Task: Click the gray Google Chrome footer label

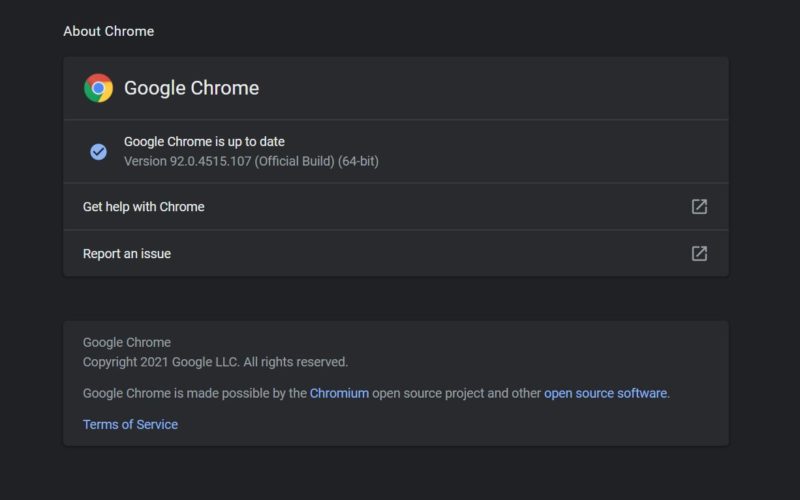Action: coord(127,342)
